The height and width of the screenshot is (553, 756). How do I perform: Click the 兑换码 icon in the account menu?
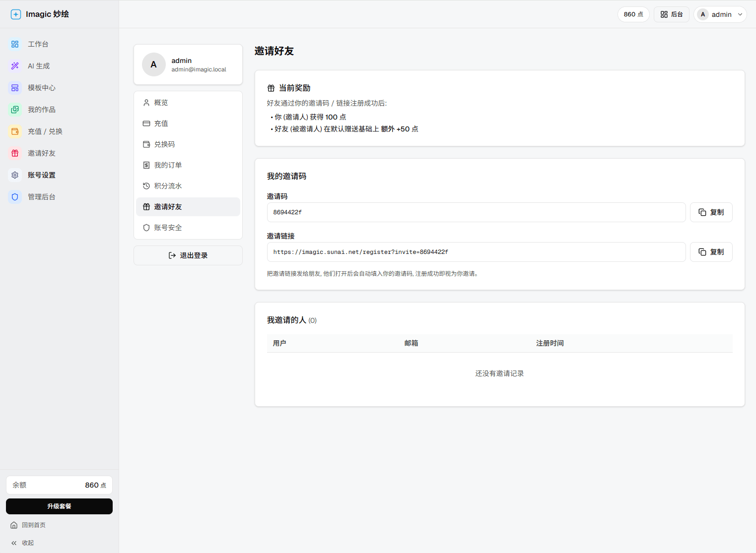point(146,144)
